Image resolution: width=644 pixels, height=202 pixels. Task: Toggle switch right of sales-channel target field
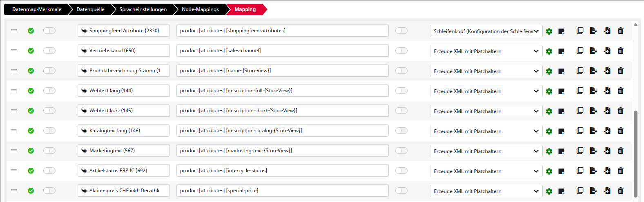[401, 51]
